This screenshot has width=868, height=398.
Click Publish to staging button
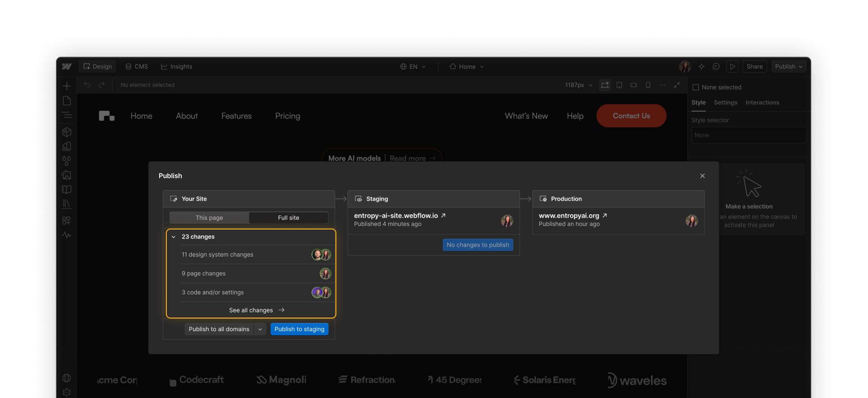point(299,329)
